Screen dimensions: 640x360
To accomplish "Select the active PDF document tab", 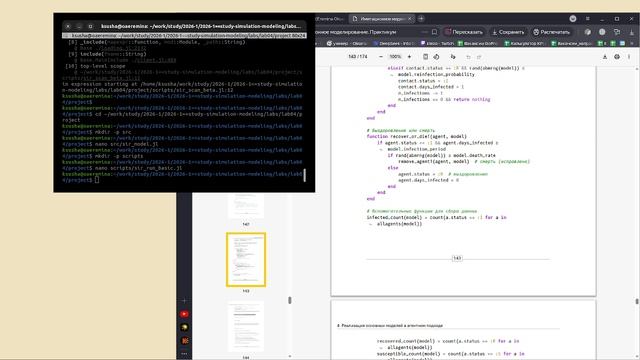I will point(382,19).
